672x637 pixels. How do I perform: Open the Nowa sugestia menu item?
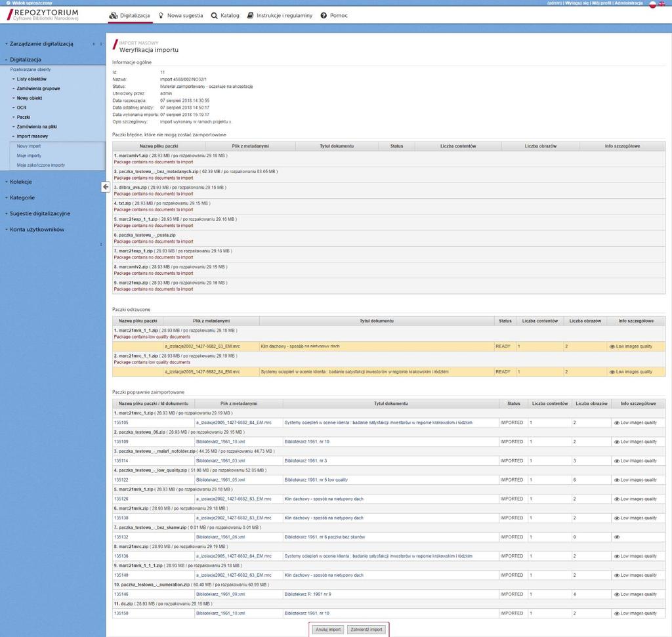point(180,16)
